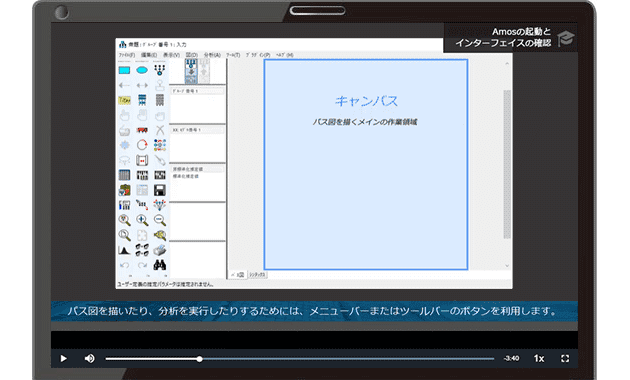Click the deselect all objects fist icon
630x380 pixels.
tap(160, 115)
